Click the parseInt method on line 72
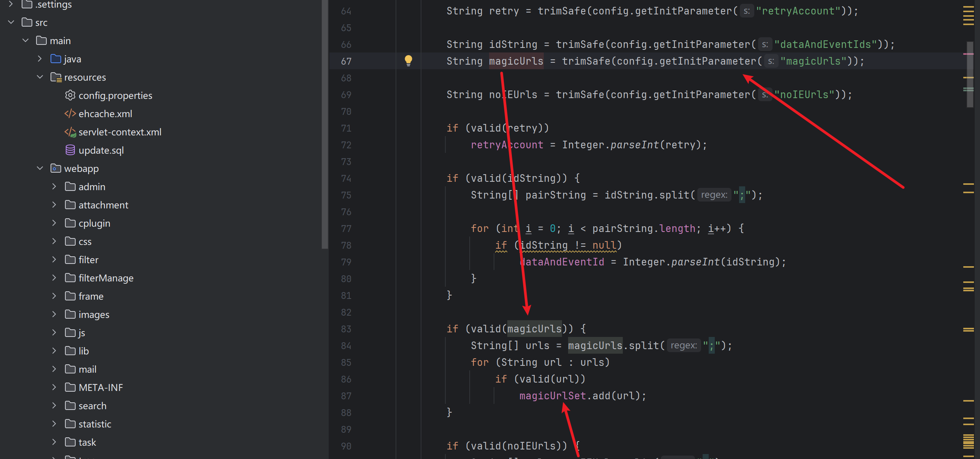Screen dimensions: 980x459 tap(634, 145)
